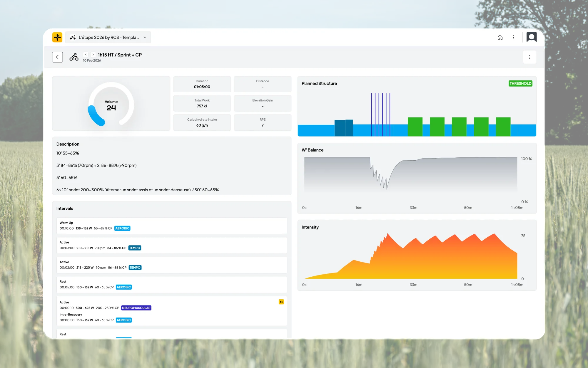Click the back arrow button
The height and width of the screenshot is (368, 588).
(57, 57)
